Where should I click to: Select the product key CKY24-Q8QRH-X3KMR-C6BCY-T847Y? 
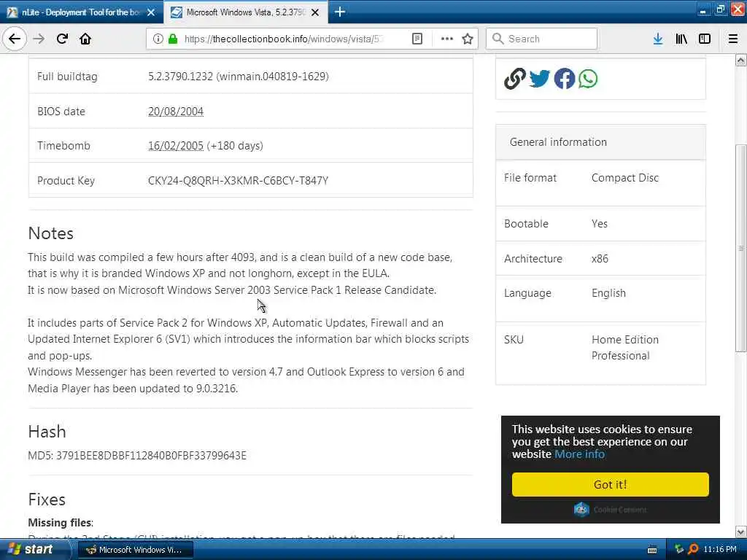(239, 181)
